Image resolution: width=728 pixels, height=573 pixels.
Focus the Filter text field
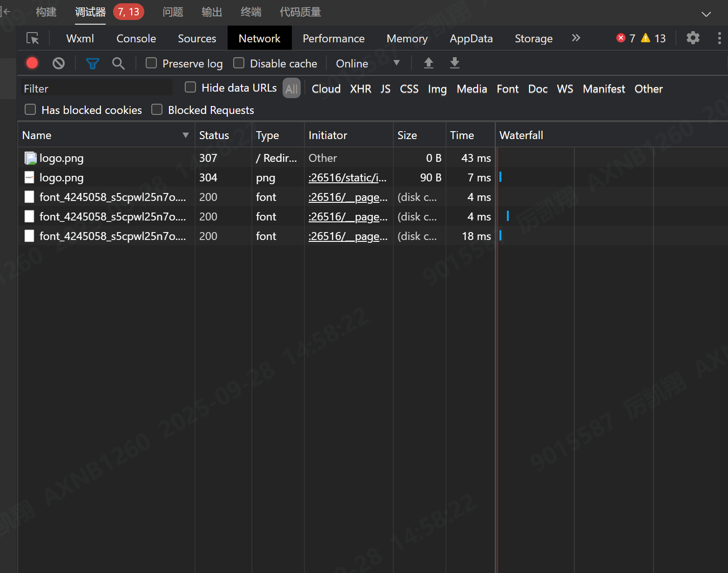(x=97, y=88)
